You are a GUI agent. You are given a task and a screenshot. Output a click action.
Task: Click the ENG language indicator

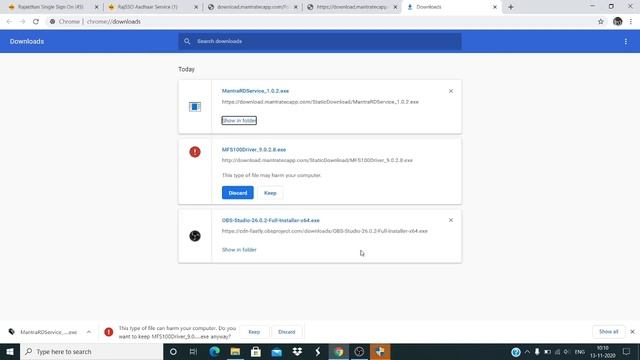[x=579, y=351]
